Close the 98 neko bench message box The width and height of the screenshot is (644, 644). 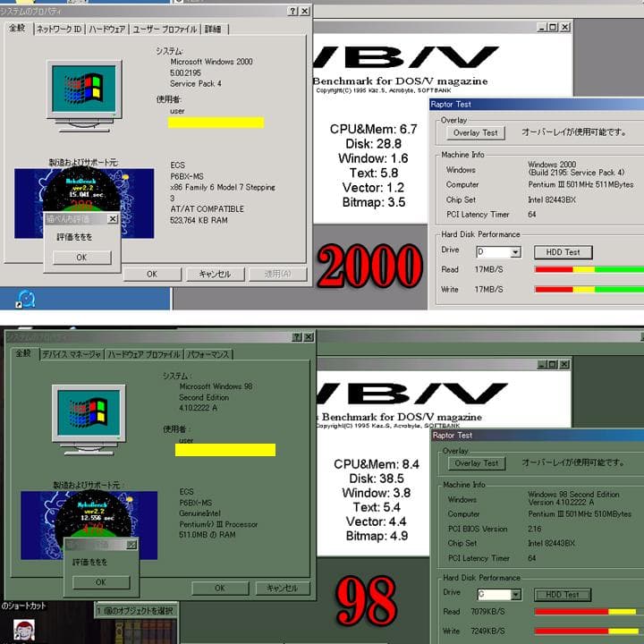pyautogui.click(x=131, y=545)
